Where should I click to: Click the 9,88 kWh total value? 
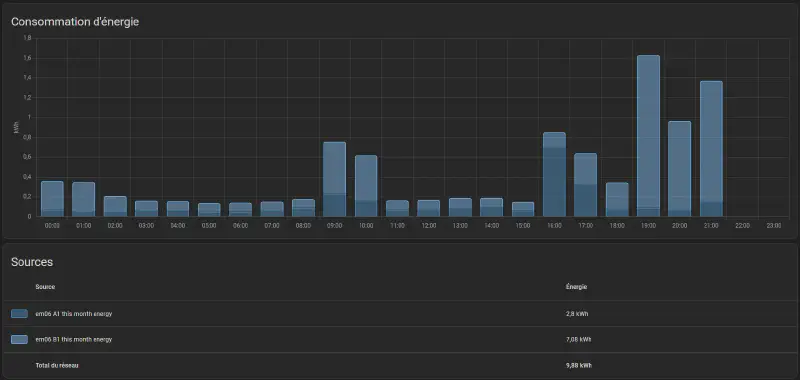point(579,365)
